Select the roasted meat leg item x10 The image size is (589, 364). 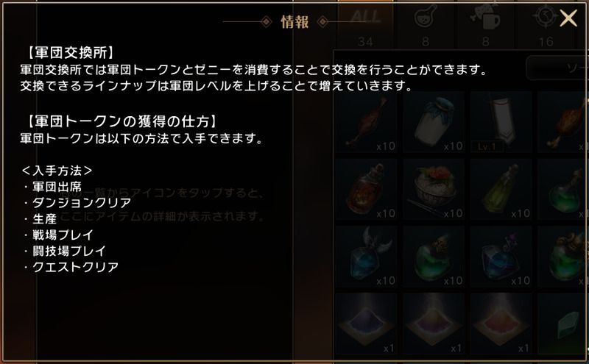click(x=366, y=122)
